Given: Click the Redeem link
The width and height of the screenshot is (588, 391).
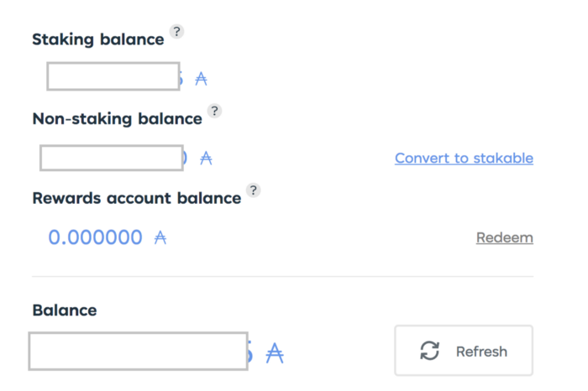Looking at the screenshot, I should coord(504,237).
